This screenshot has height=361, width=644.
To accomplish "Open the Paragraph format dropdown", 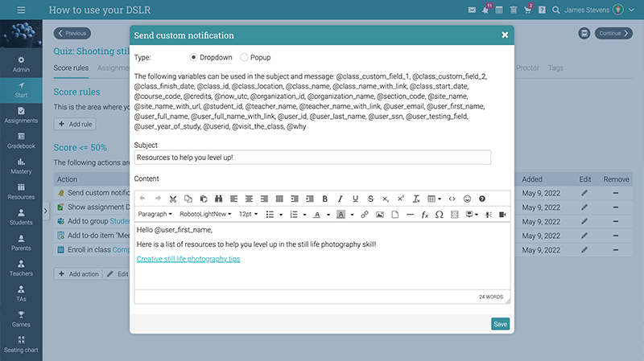I will [155, 214].
